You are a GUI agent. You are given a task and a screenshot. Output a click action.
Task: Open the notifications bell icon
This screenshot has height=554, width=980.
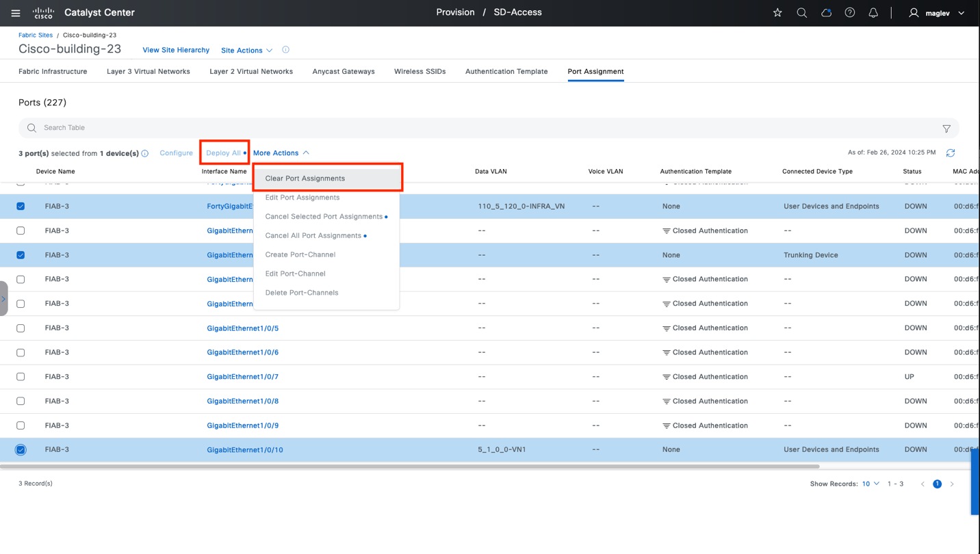873,13
